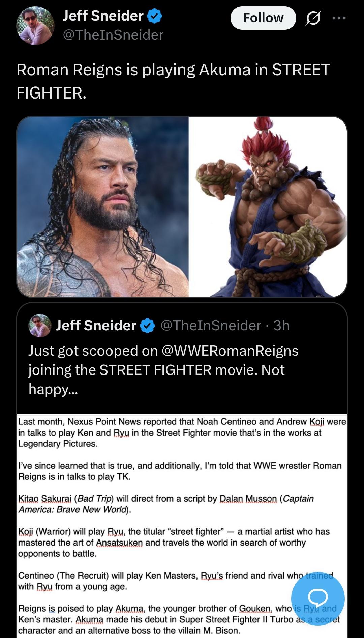Tap the main tweet text about Akuma
Viewport: 364px width, 638px height.
[x=173, y=81]
